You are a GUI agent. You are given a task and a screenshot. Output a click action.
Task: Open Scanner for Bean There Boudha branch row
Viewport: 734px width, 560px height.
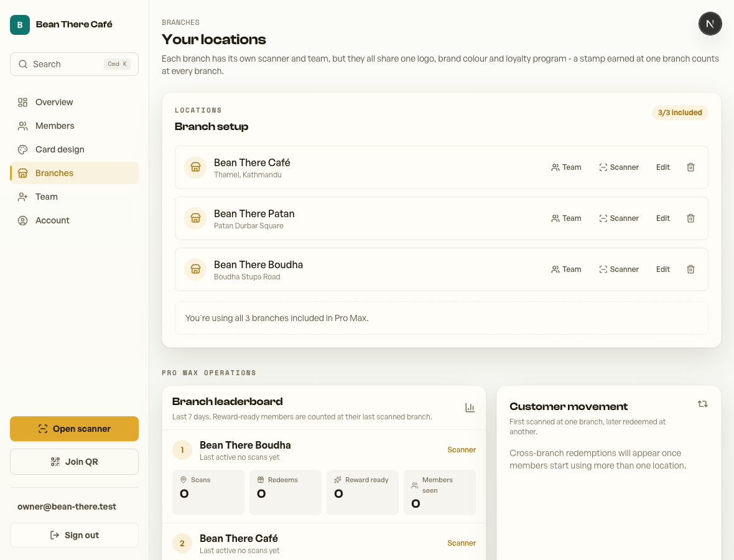(619, 269)
